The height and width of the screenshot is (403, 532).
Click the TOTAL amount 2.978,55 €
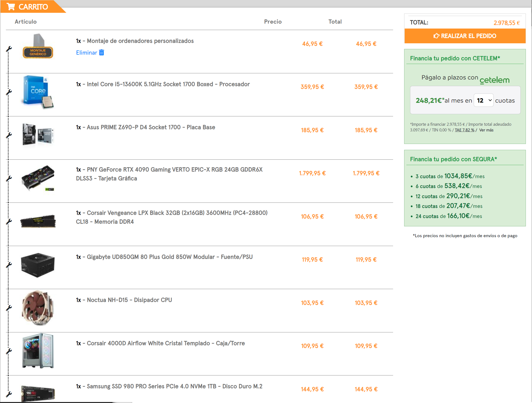click(507, 23)
